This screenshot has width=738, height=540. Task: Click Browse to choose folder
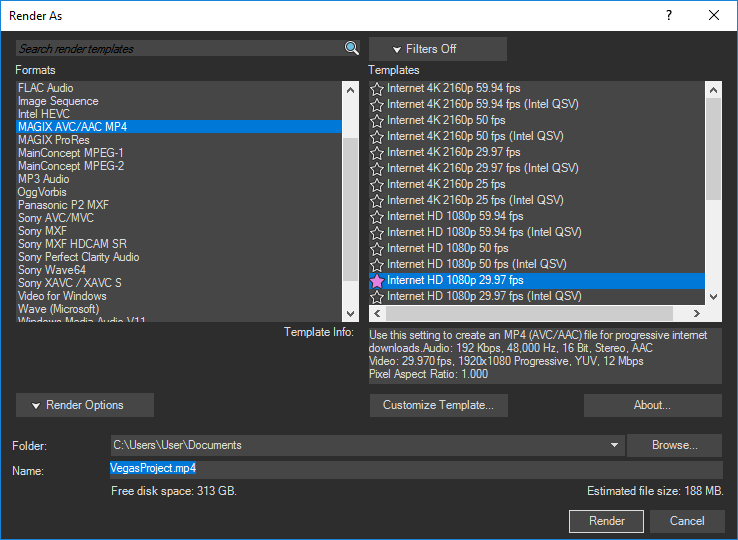pos(674,445)
